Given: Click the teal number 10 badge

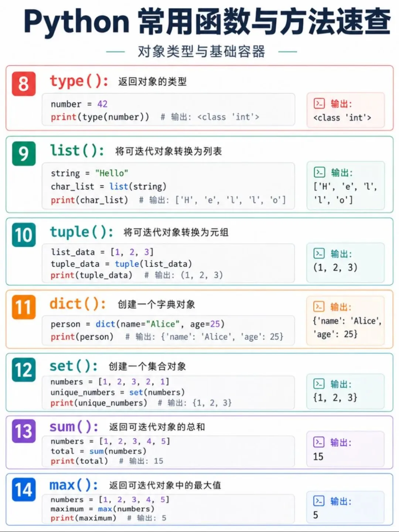Looking at the screenshot, I should (24, 235).
